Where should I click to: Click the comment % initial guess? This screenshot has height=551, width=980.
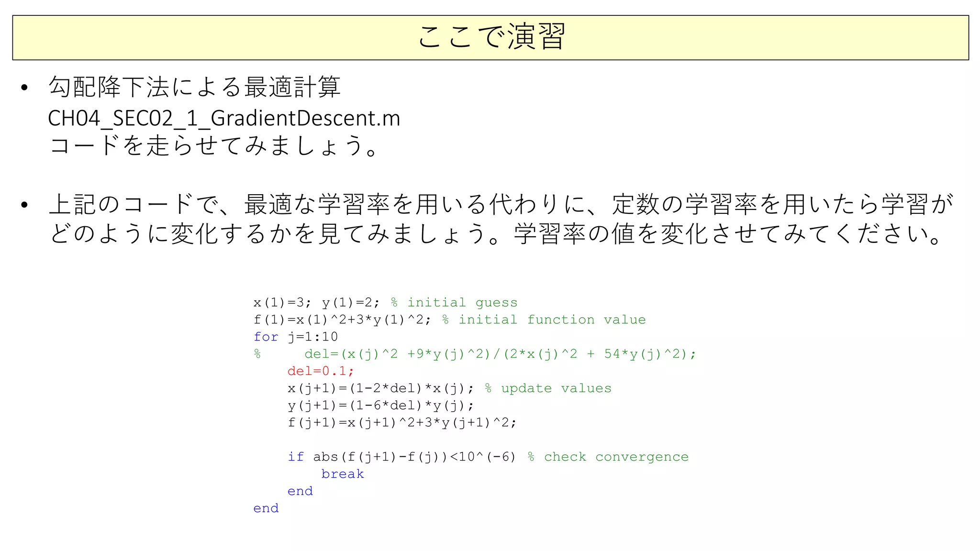pos(454,303)
